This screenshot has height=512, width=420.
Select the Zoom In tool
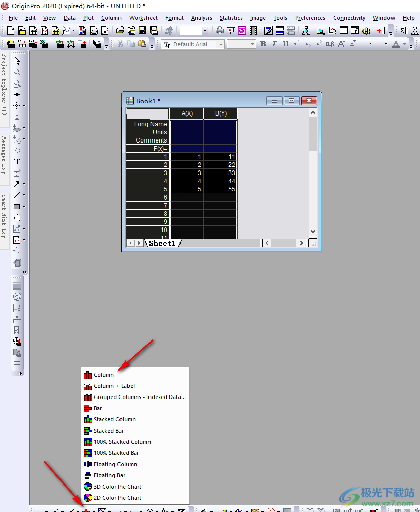coord(17,72)
